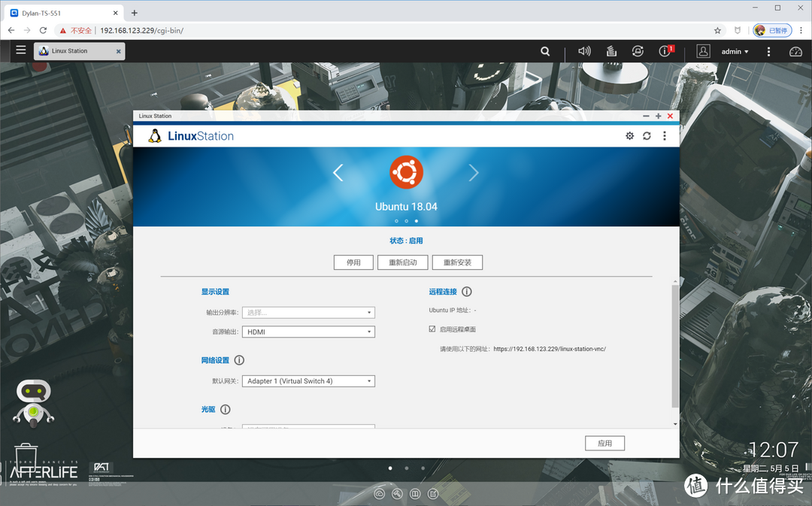
Task: Go to third desktop page dot
Action: point(423,468)
